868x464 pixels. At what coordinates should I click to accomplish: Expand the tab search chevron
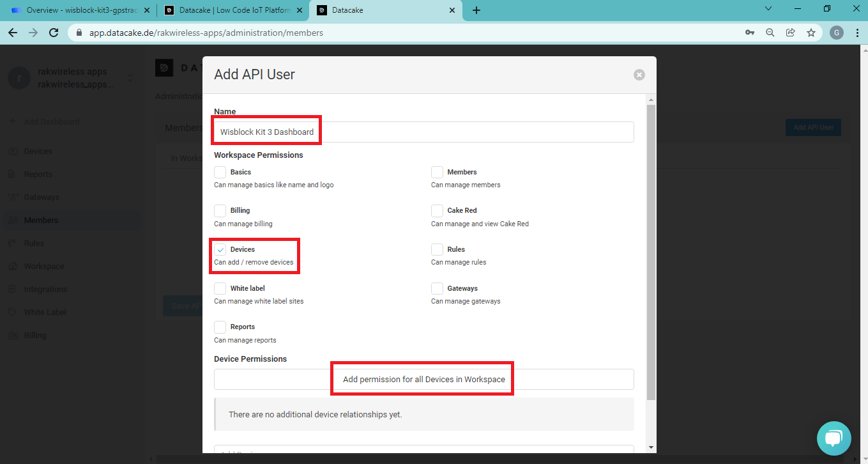pos(768,9)
